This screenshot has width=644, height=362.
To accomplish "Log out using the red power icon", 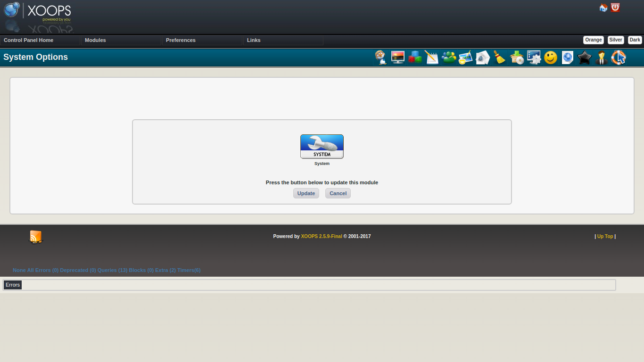I will [615, 8].
